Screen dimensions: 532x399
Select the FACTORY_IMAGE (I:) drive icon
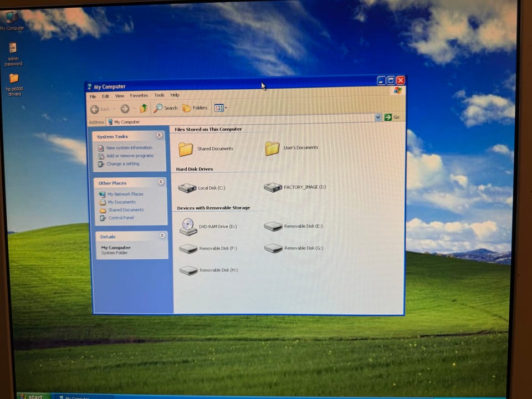(273, 187)
